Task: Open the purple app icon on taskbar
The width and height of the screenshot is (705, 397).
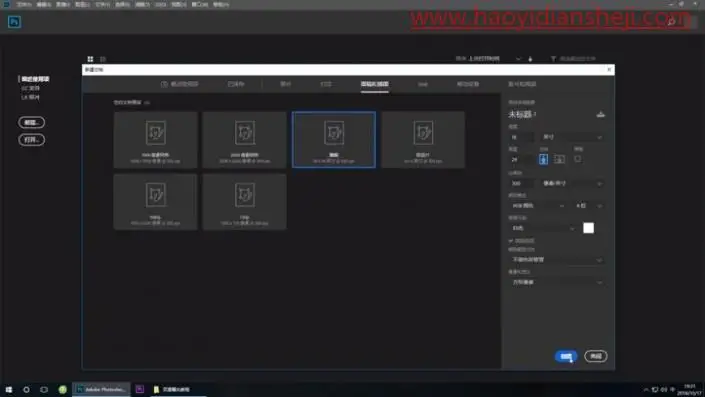Action: 140,389
